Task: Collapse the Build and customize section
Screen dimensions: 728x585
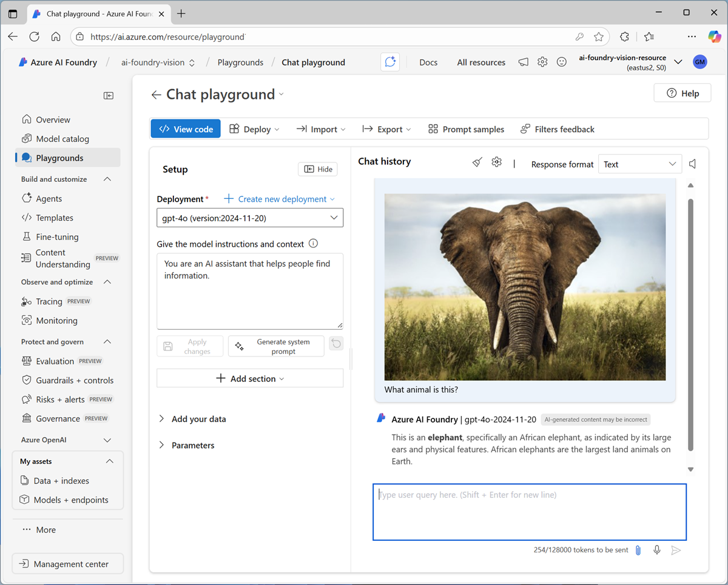Action: pos(107,179)
